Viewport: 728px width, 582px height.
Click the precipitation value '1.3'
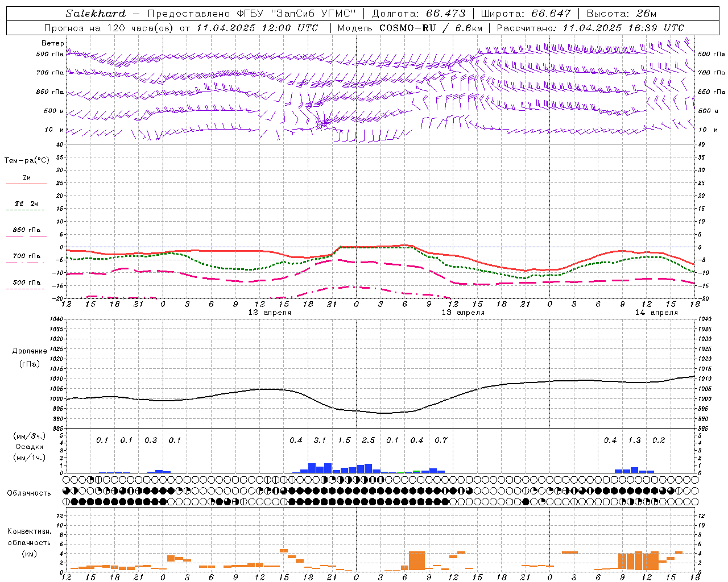[x=634, y=440]
